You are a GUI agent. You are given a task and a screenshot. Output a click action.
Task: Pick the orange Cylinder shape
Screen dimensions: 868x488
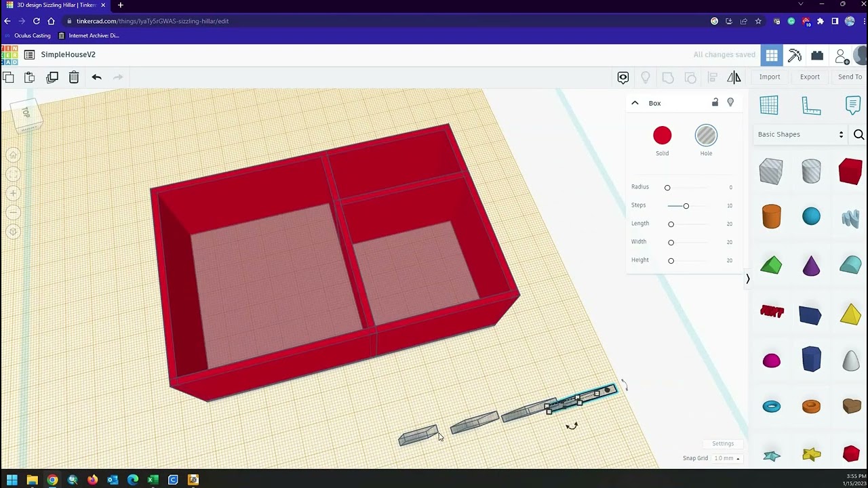pyautogui.click(x=771, y=217)
